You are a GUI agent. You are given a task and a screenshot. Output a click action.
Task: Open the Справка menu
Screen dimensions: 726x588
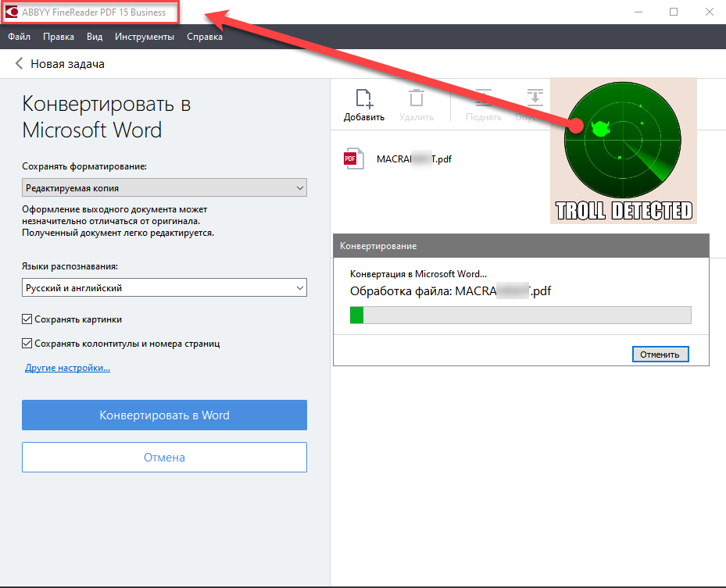205,37
